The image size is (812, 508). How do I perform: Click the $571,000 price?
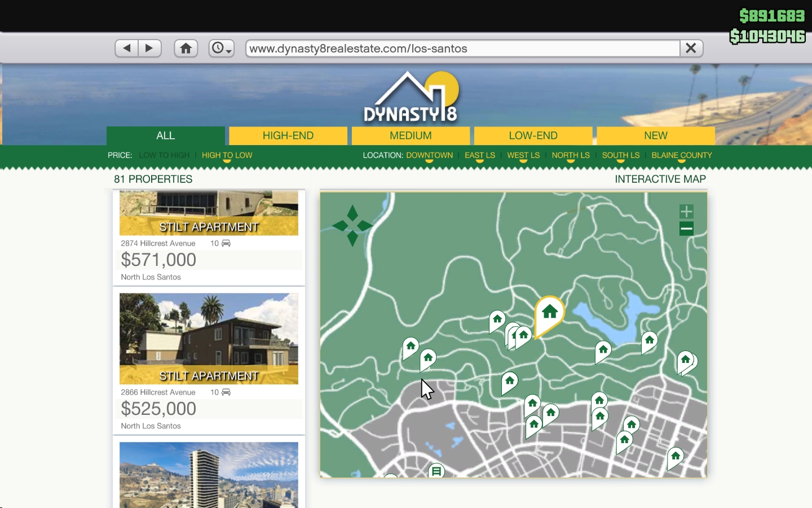(x=158, y=260)
